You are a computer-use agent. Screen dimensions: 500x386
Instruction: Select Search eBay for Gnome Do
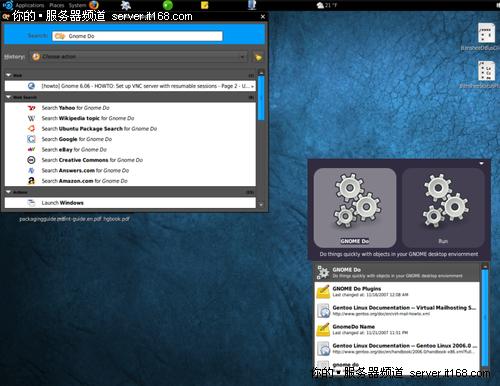(130, 150)
